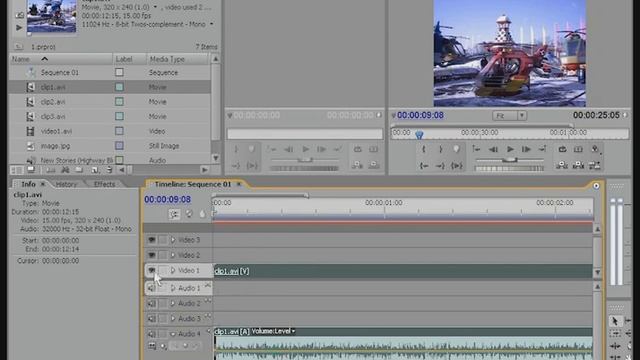
Task: Toggle Loop in Program monitor
Action: tap(562, 149)
